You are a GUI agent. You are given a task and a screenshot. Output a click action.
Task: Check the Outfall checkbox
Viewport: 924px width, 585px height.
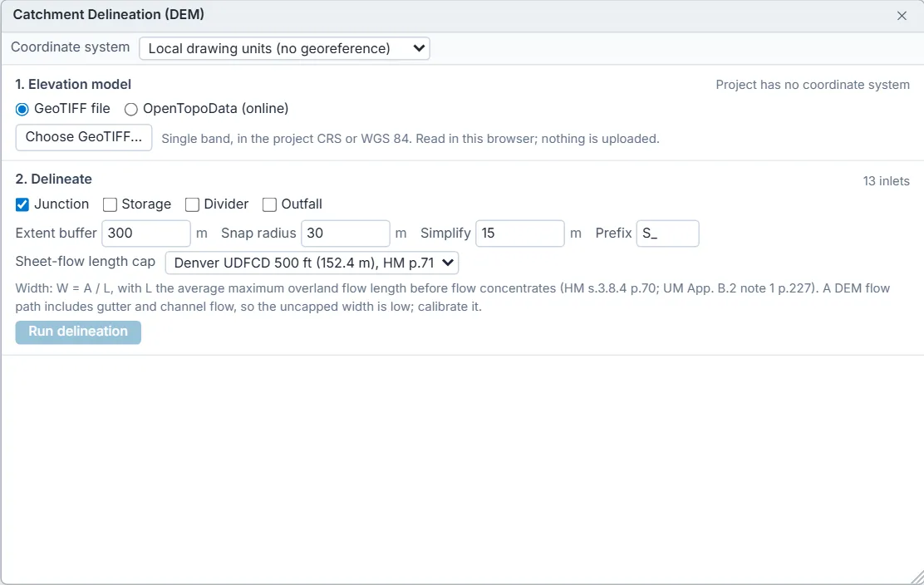[x=269, y=204]
